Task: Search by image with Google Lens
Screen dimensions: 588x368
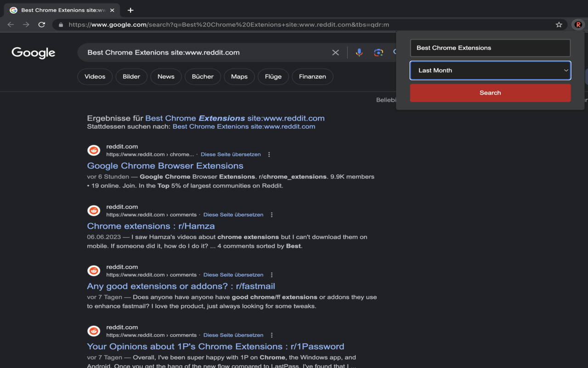Action: click(x=379, y=52)
